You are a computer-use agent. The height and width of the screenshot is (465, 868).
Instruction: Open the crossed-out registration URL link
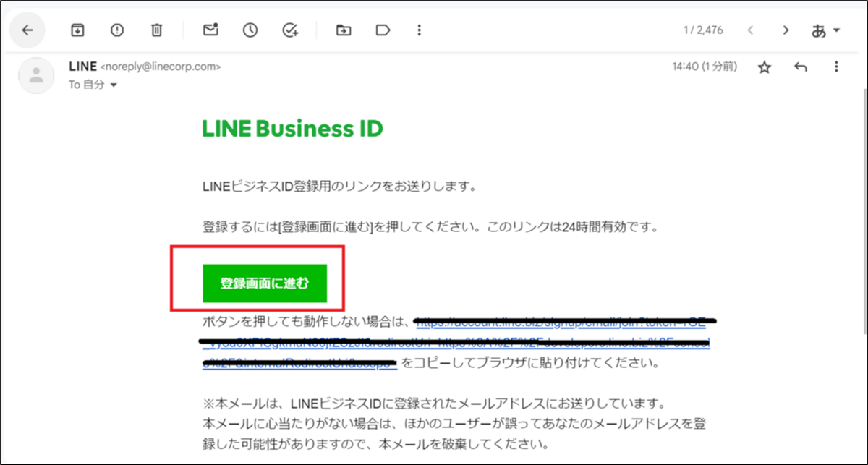pyautogui.click(x=457, y=341)
